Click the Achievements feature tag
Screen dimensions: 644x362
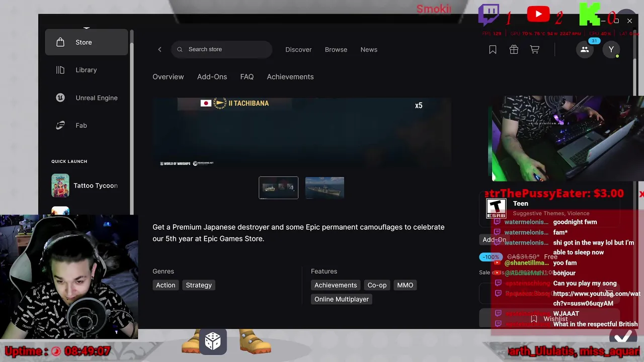336,285
